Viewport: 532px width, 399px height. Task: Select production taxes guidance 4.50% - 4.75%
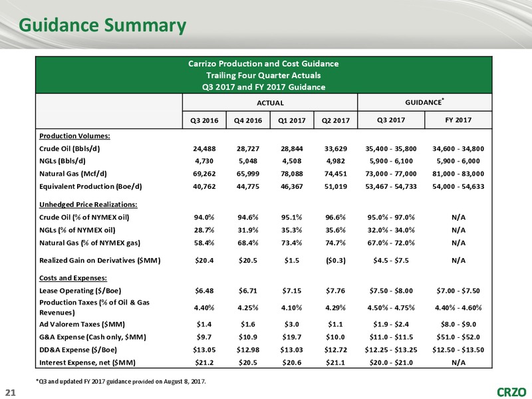coord(391,308)
